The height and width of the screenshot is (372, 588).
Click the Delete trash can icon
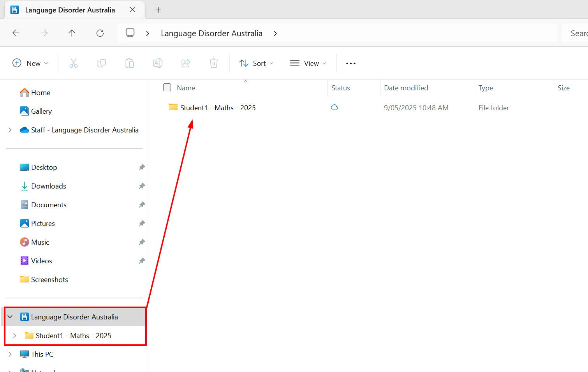pyautogui.click(x=214, y=63)
